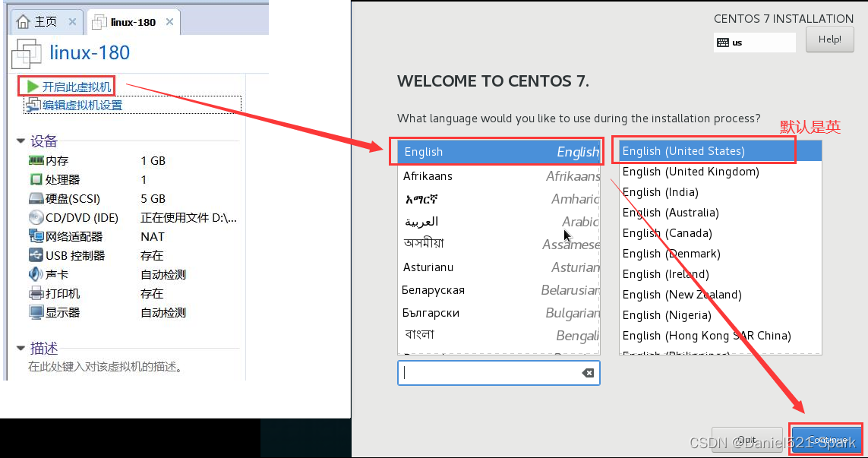Select Amharic in the language list
868x458 pixels.
tap(499, 199)
